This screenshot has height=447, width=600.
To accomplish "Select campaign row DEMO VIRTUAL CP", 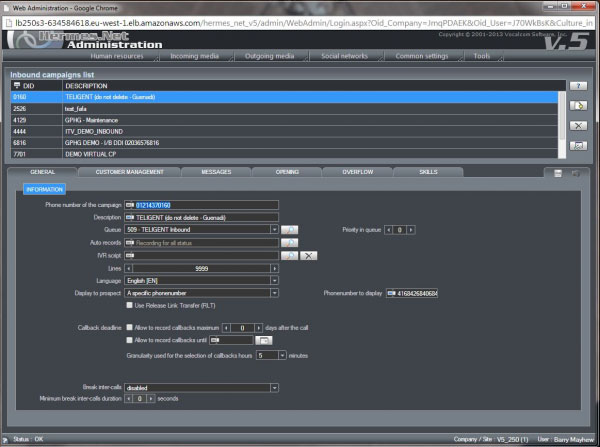I will coord(284,154).
